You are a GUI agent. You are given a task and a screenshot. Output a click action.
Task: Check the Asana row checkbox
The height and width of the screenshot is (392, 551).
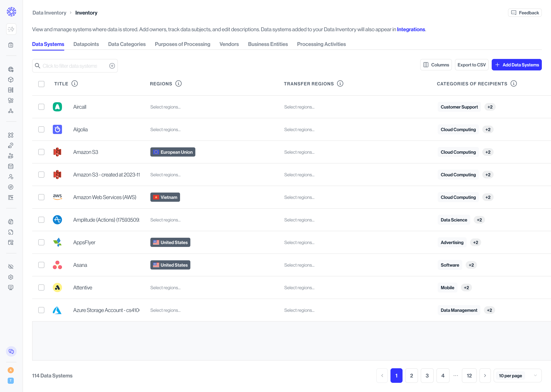pos(42,265)
